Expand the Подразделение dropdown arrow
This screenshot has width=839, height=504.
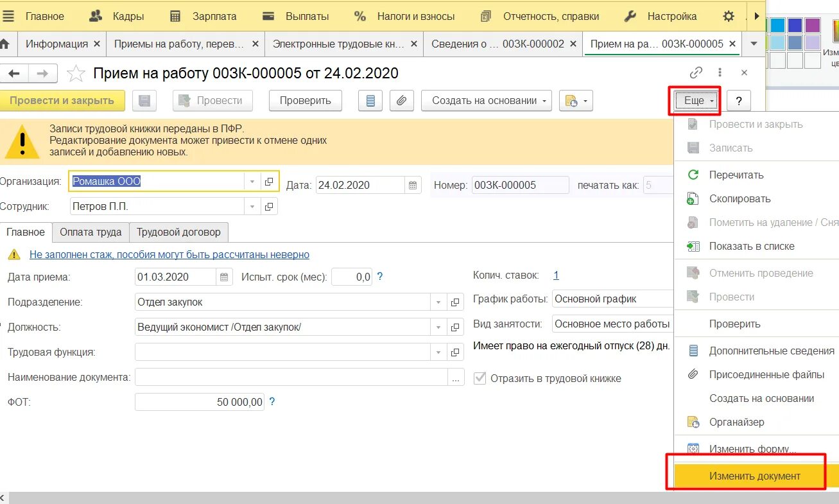tap(439, 302)
